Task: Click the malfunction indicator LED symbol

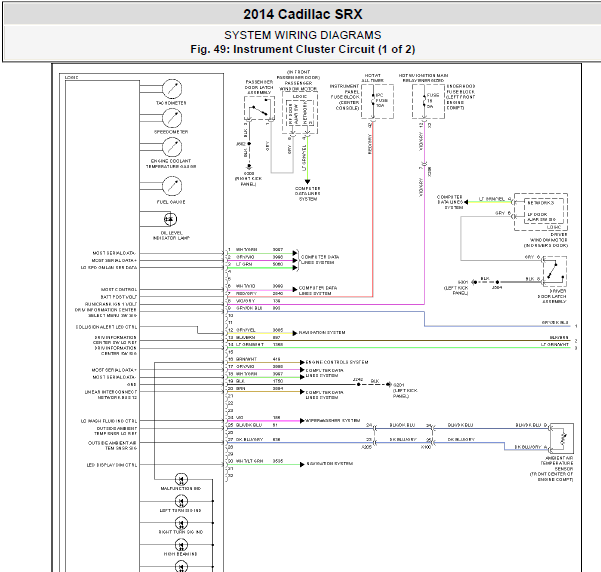Action: (181, 479)
